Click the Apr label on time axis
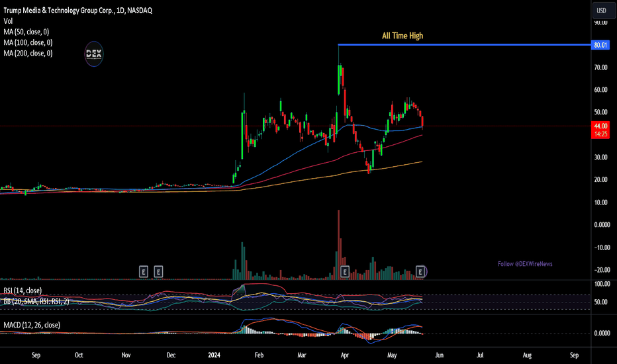 (345, 355)
